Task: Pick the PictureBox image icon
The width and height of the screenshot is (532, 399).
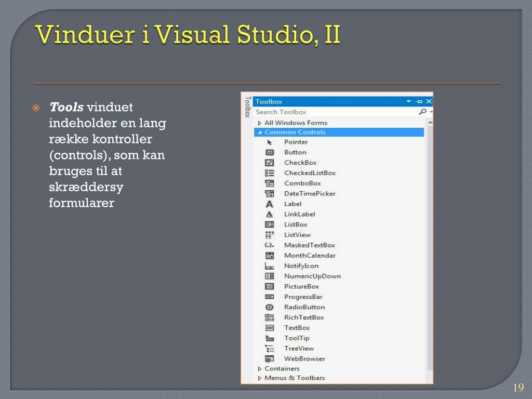Action: click(x=270, y=286)
